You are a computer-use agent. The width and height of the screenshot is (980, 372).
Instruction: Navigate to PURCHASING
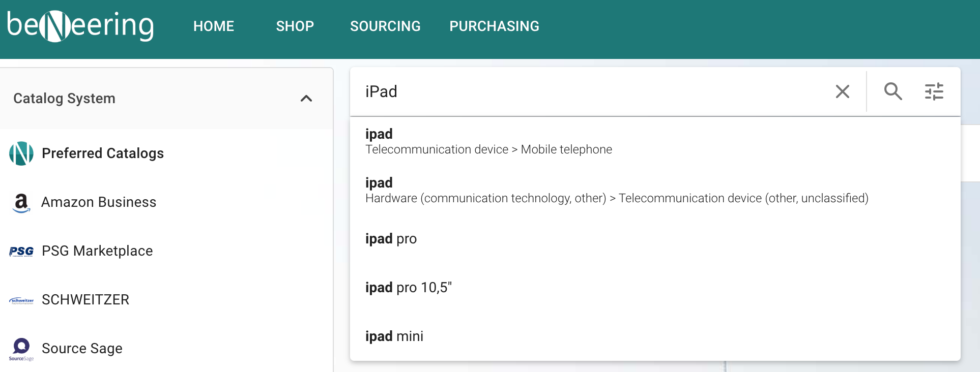coord(494,26)
